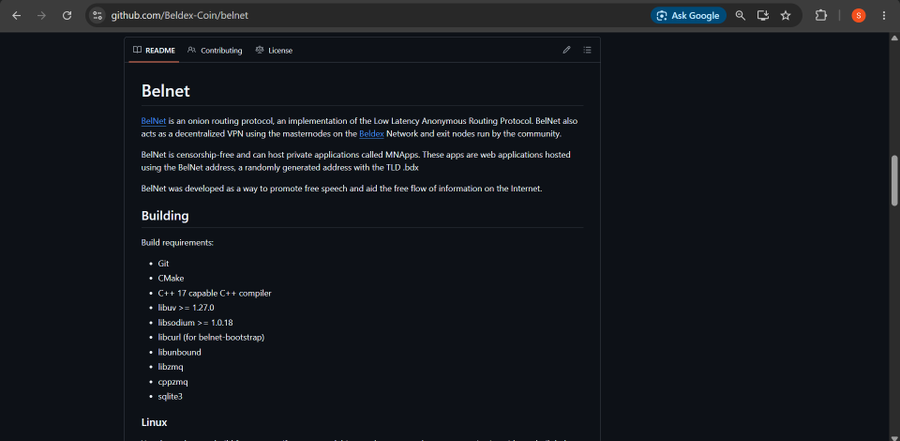Follow the BelNet hyperlink in first paragraph
Image resolution: width=900 pixels, height=441 pixels.
[153, 121]
